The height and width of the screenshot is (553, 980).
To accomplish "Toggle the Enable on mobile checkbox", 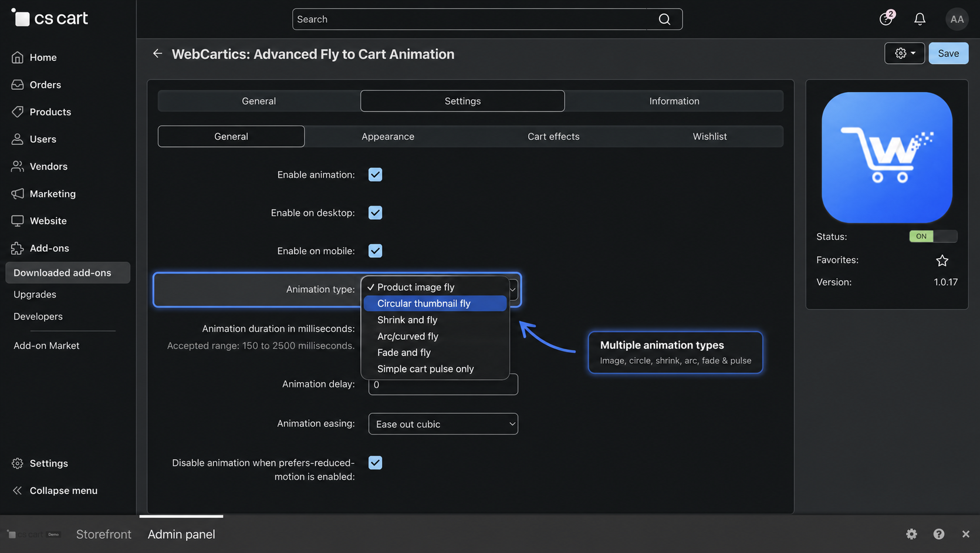I will tap(375, 251).
